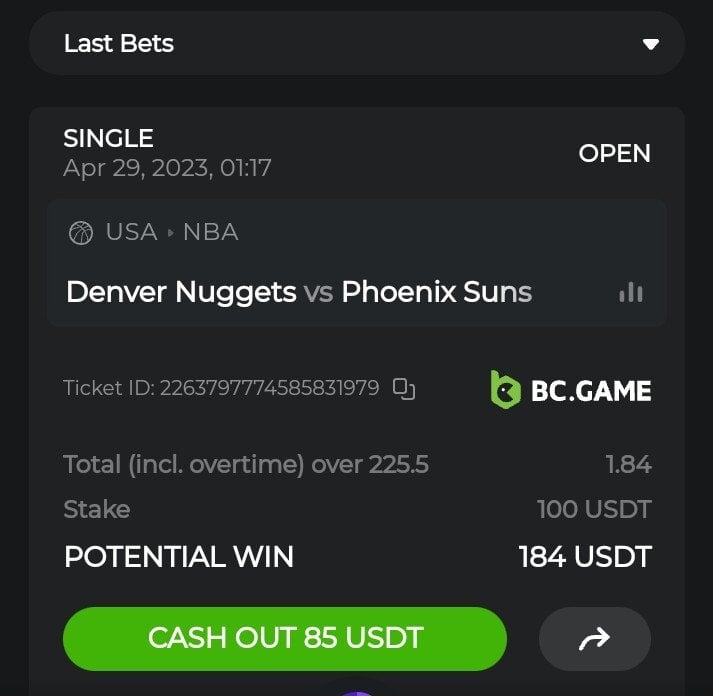Select the NBA league breadcrumb
Screen dimensions: 713x696
point(211,232)
